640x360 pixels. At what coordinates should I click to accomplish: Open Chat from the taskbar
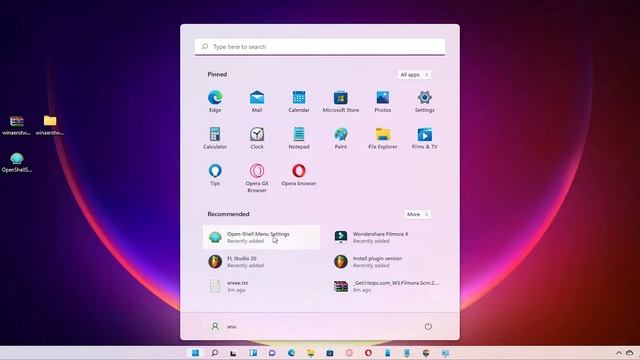pyautogui.click(x=272, y=353)
